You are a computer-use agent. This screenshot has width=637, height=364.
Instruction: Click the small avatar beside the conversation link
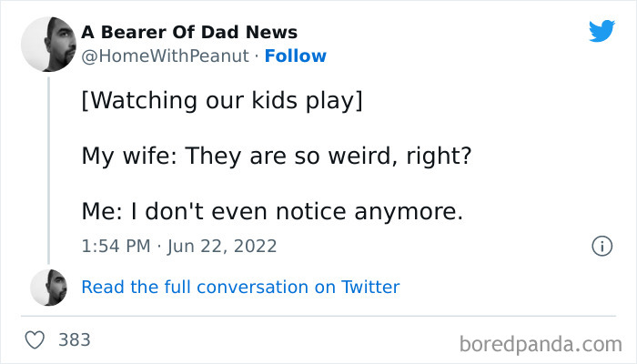[48, 288]
